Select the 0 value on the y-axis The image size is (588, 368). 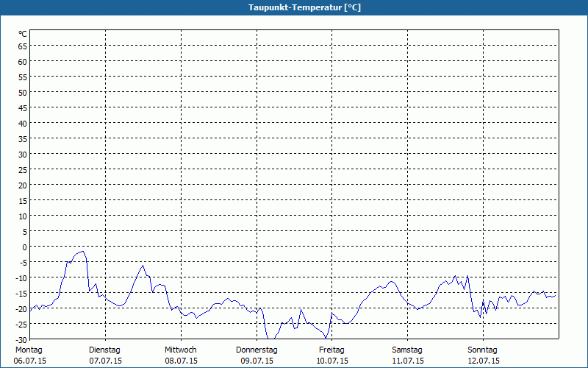point(24,247)
